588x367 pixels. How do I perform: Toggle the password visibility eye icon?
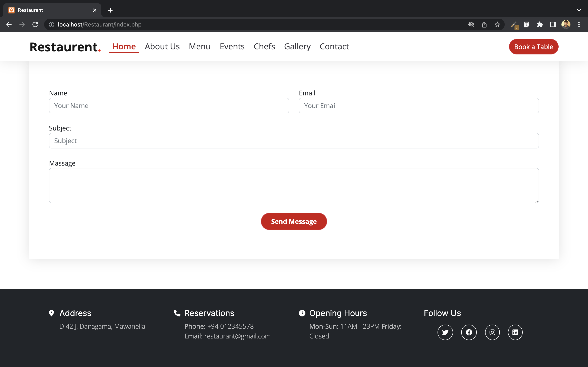click(471, 24)
